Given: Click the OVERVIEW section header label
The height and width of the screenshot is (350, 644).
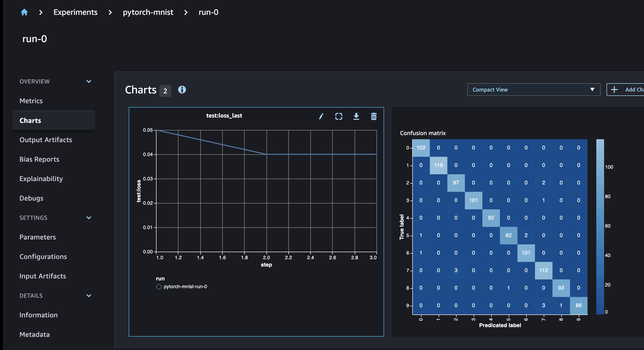Looking at the screenshot, I should pos(35,82).
